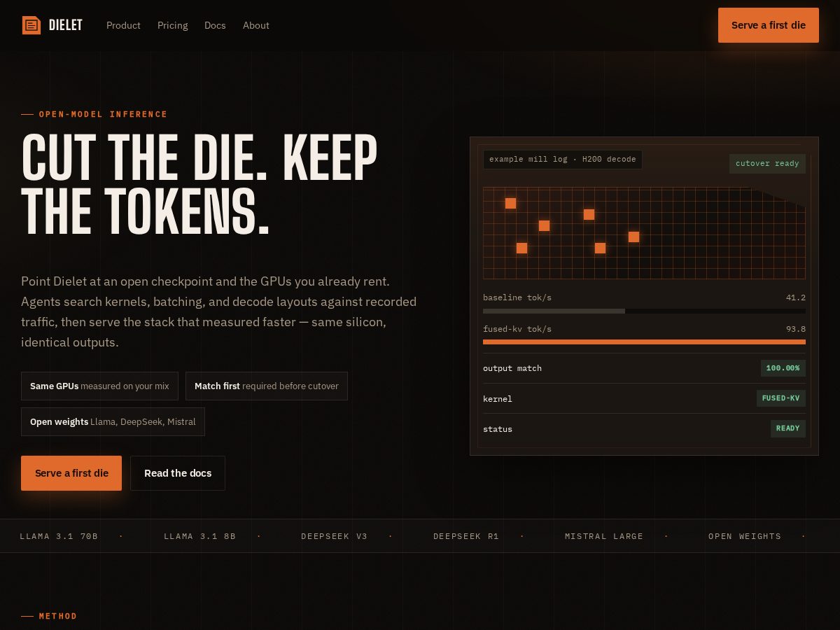The image size is (840, 630).
Task: Click the Match first chip
Action: click(x=267, y=386)
